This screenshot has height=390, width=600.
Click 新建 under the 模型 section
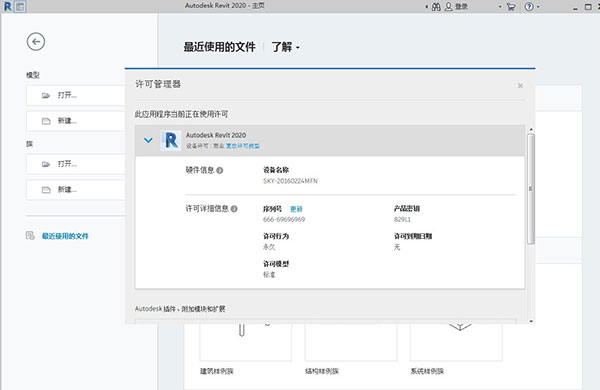point(76,121)
